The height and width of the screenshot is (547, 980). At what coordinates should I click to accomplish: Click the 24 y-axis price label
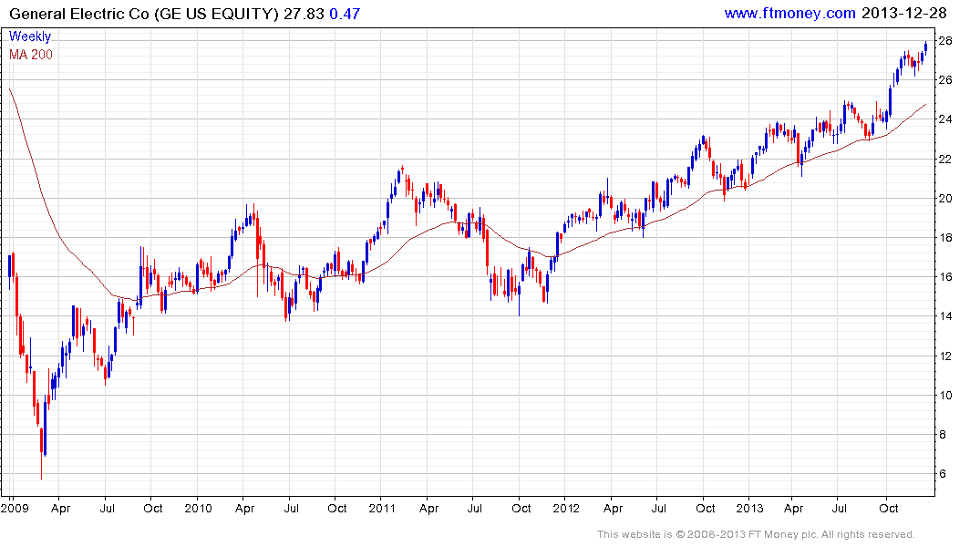pyautogui.click(x=945, y=119)
